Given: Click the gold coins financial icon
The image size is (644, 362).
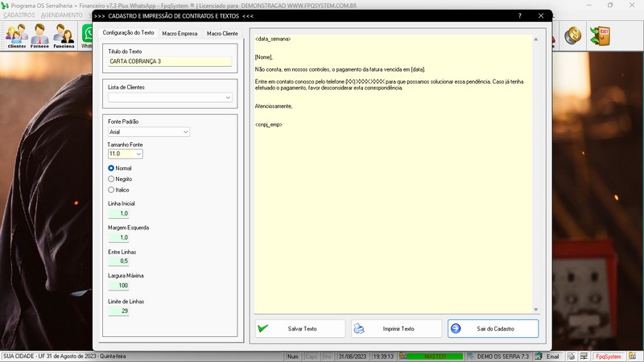Looking at the screenshot, I should pyautogui.click(x=572, y=35).
